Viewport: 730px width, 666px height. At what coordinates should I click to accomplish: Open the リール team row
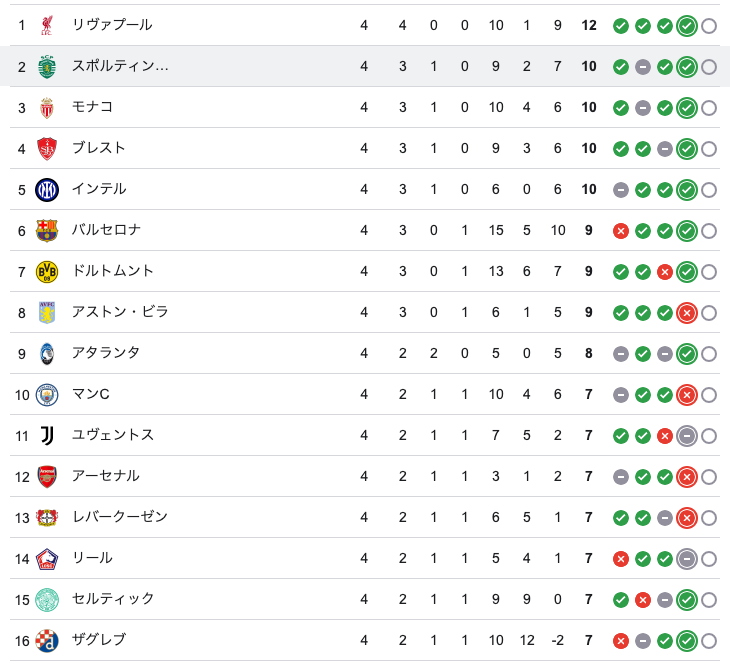(x=365, y=558)
